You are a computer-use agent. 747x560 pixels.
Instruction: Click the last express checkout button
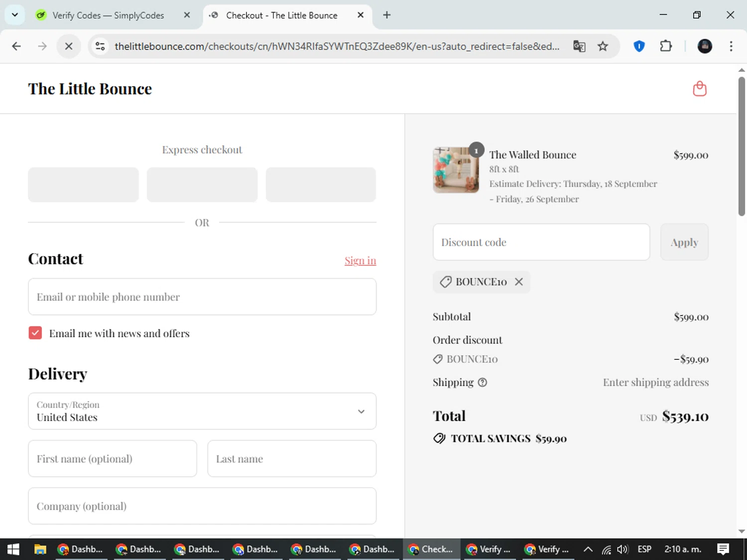321,185
